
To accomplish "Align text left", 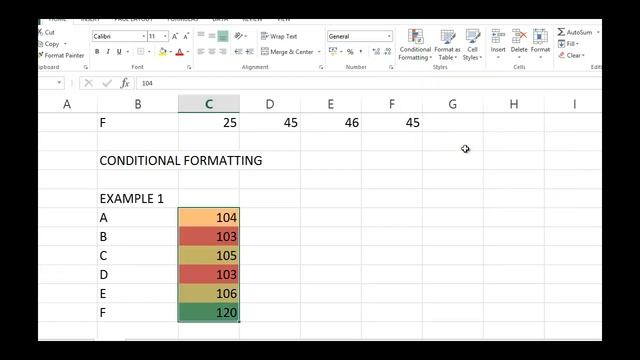I will 201,51.
